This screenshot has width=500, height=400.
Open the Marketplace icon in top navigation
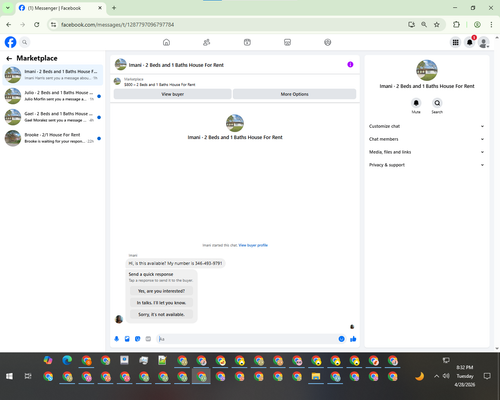coord(287,42)
